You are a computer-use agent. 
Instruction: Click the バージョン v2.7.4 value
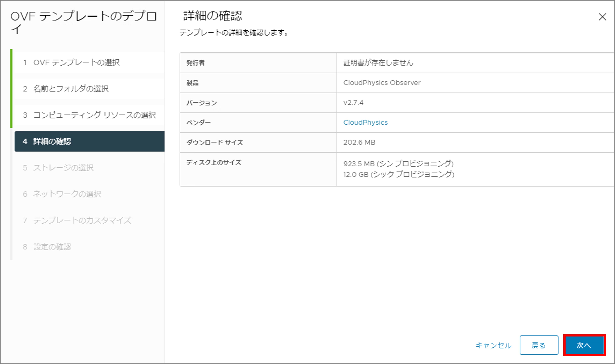pyautogui.click(x=353, y=103)
